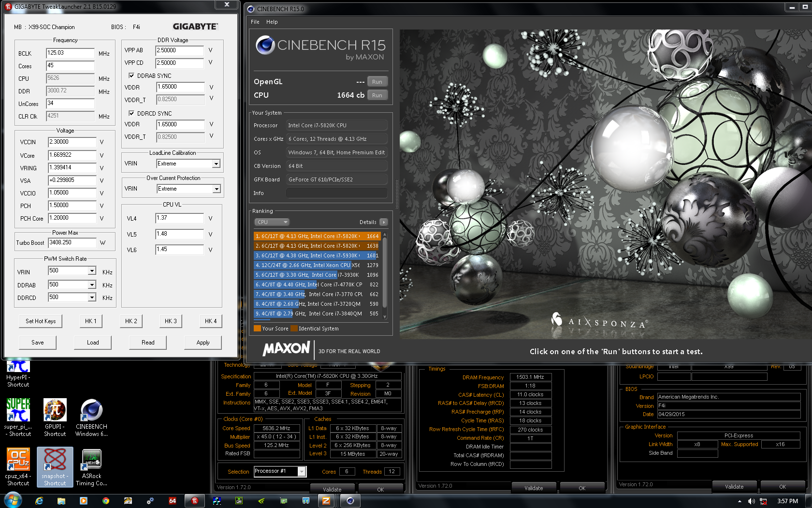812x508 pixels.
Task: Open PWM Switch Rate VRIN dropdown
Action: [x=91, y=271]
